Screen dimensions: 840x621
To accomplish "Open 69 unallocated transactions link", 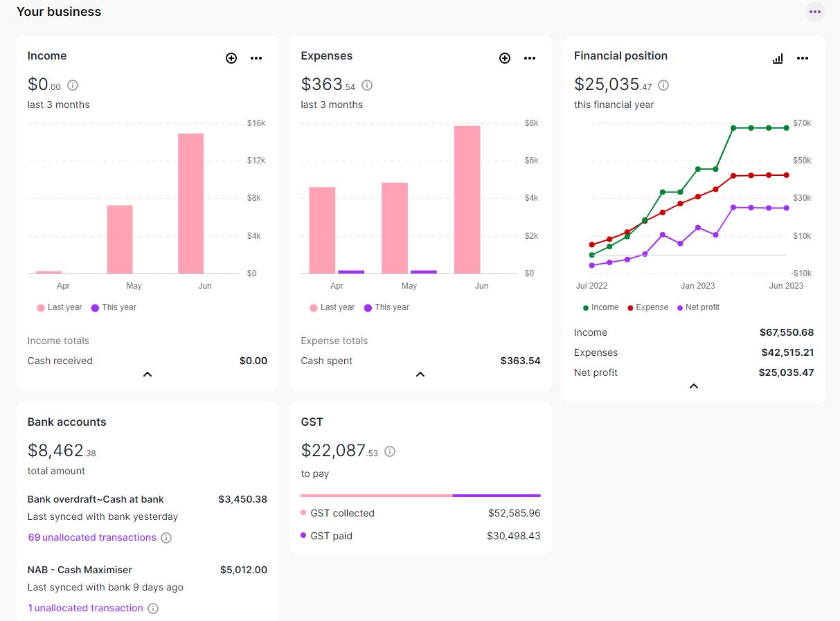I will 92,537.
